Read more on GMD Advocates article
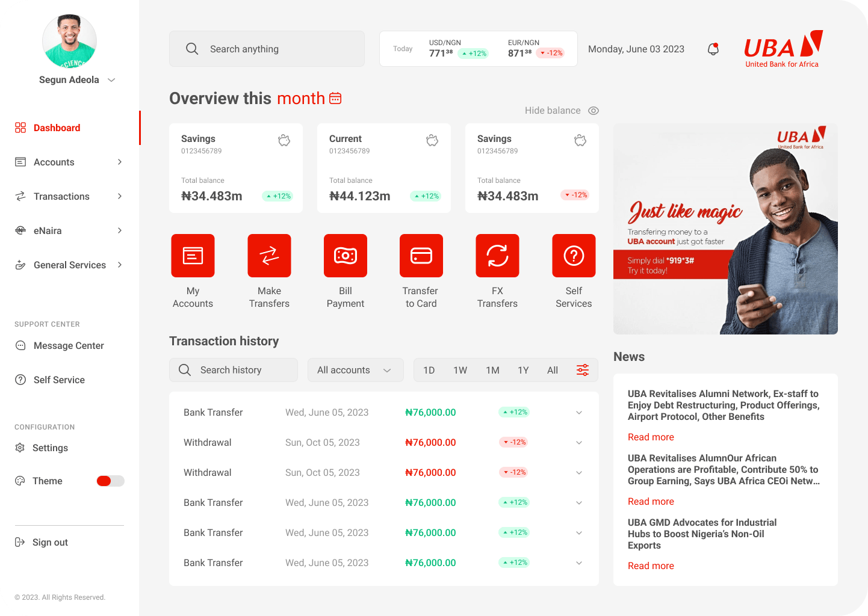 tap(651, 565)
